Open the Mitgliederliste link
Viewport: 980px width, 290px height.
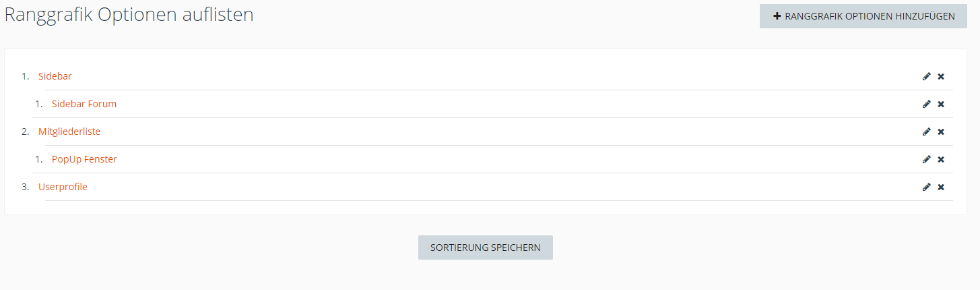tap(69, 132)
